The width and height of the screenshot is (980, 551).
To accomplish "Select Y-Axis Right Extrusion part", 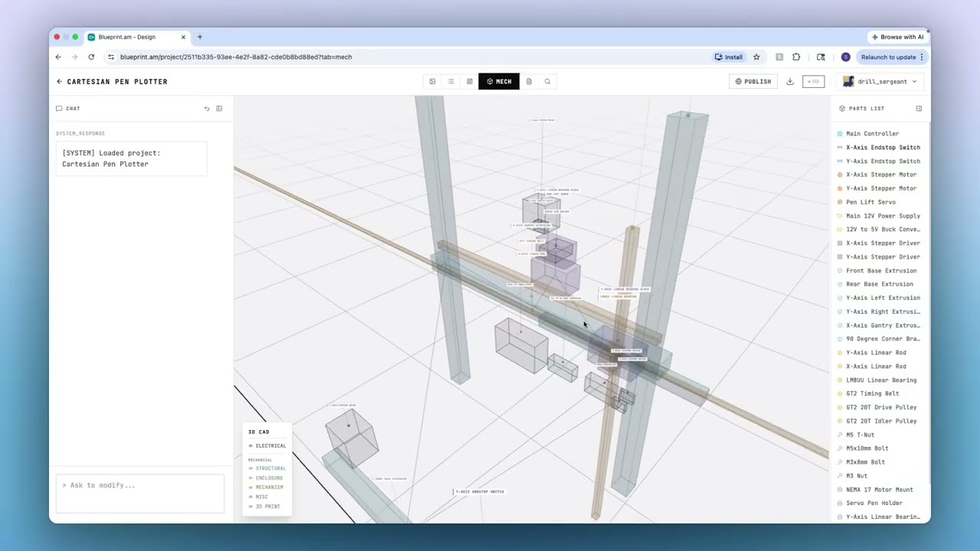I will (x=883, y=311).
